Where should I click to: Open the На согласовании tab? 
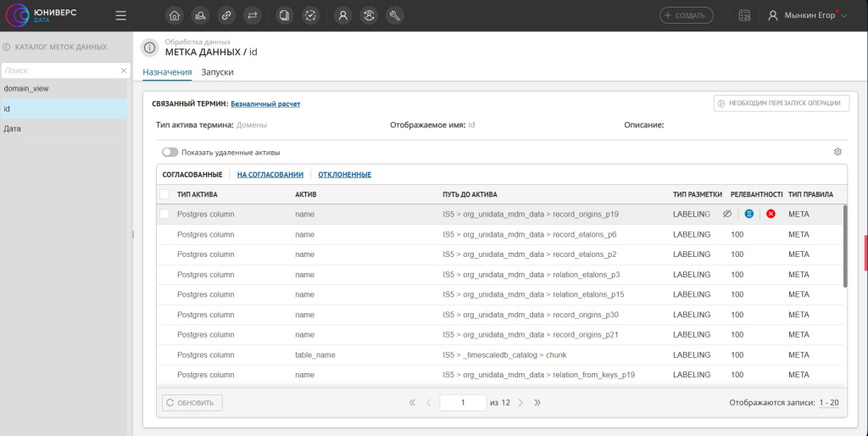270,175
